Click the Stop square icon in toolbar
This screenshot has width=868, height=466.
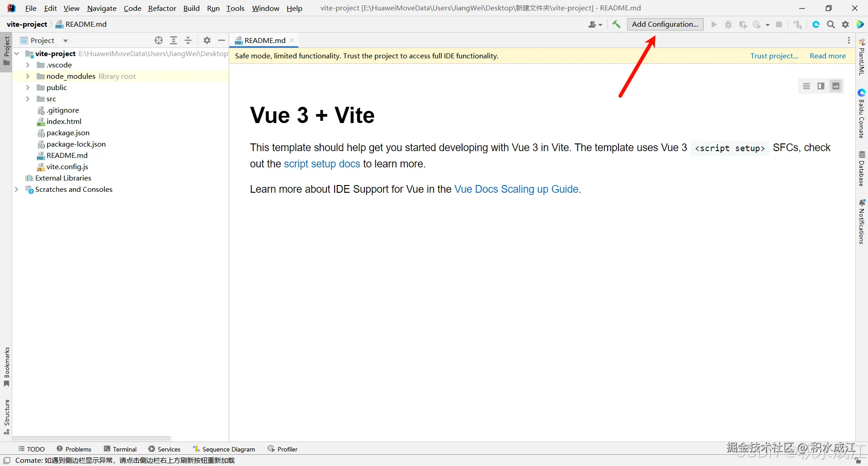click(779, 24)
